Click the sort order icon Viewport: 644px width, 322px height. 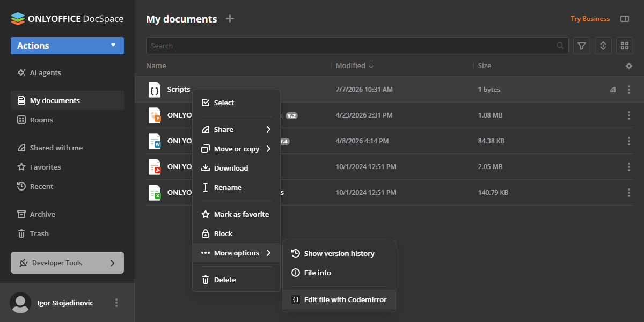603,46
